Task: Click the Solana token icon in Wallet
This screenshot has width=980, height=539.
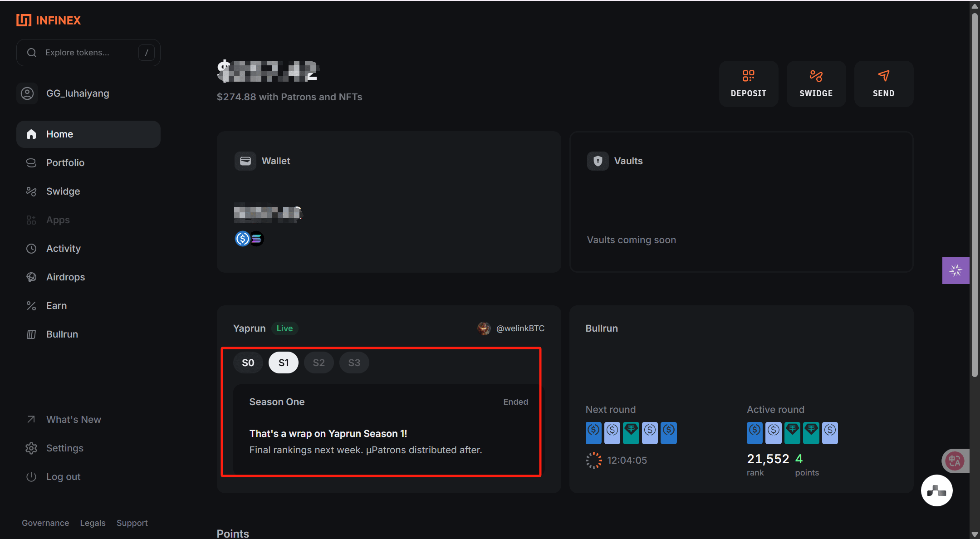Action: pos(257,239)
